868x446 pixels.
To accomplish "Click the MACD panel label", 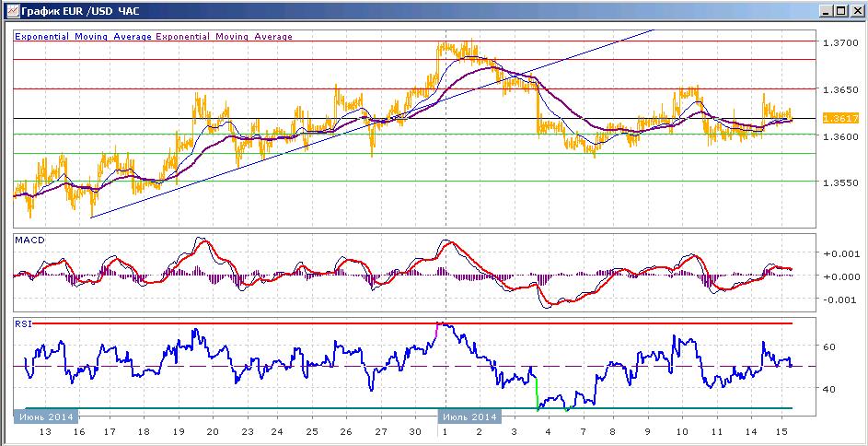I will [x=29, y=240].
